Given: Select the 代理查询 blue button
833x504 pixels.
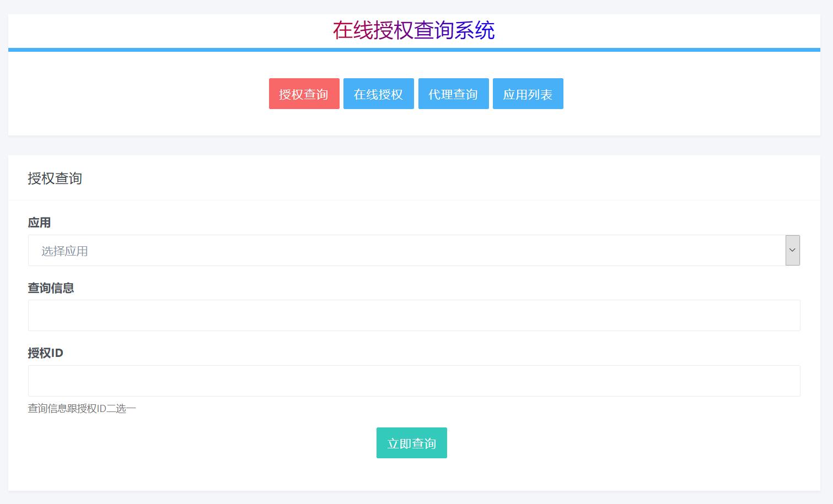Looking at the screenshot, I should tap(453, 94).
